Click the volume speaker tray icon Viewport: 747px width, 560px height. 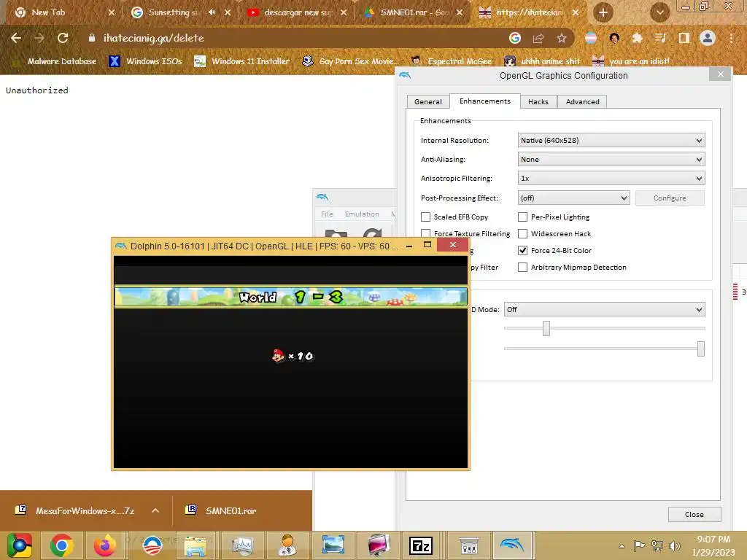(x=674, y=545)
